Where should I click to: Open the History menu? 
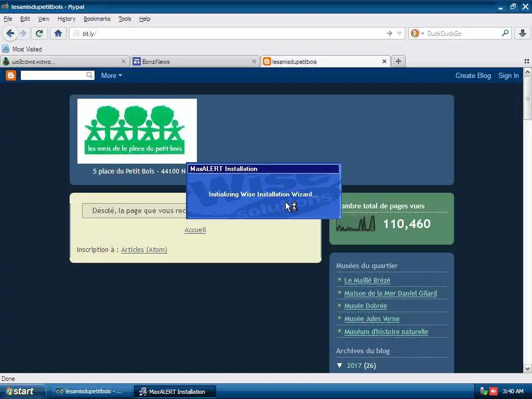pos(66,19)
